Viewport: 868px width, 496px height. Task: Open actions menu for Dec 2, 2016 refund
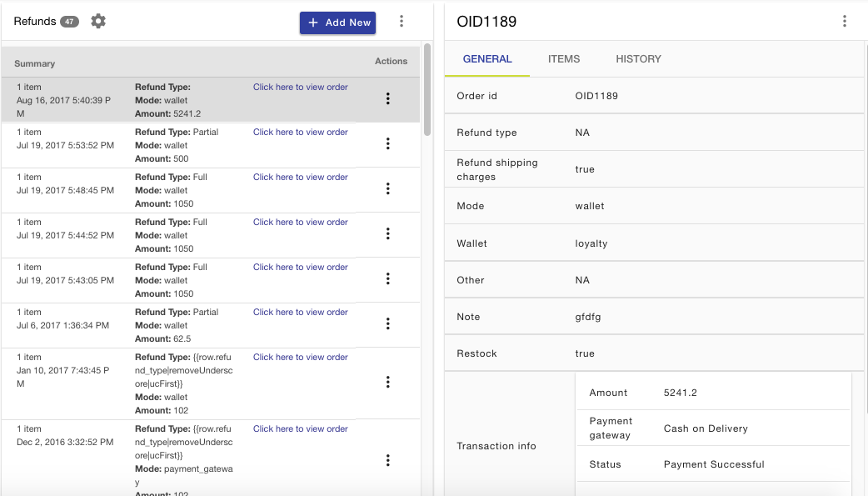388,460
